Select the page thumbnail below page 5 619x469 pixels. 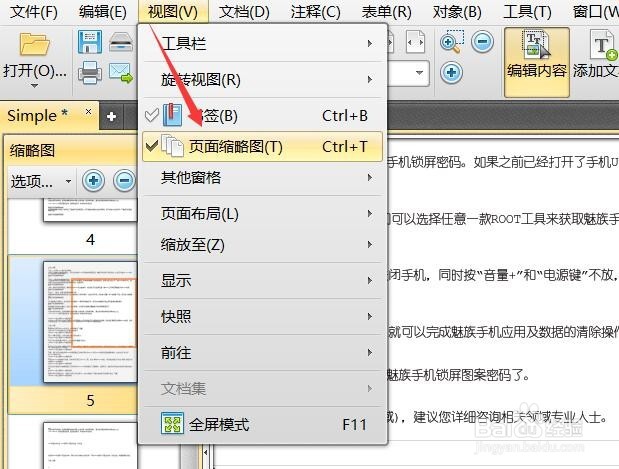coord(90,445)
